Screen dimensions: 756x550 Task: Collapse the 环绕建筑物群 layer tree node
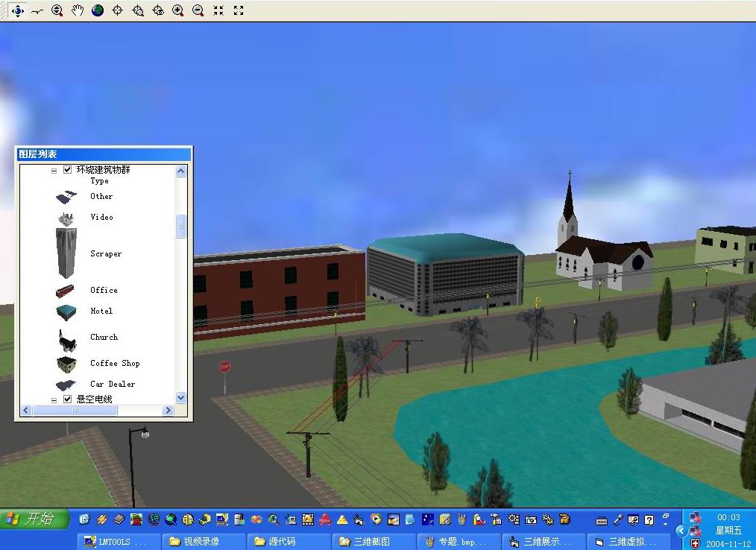point(54,171)
